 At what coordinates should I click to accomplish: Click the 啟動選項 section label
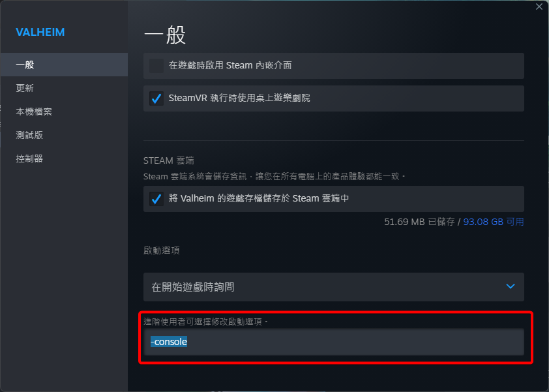click(x=162, y=250)
